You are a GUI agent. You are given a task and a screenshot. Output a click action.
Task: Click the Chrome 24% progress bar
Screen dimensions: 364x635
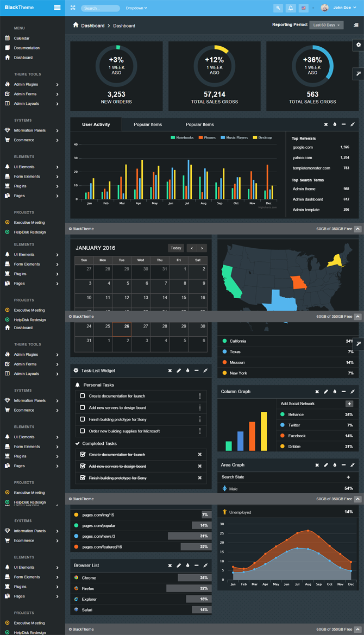pos(194,578)
